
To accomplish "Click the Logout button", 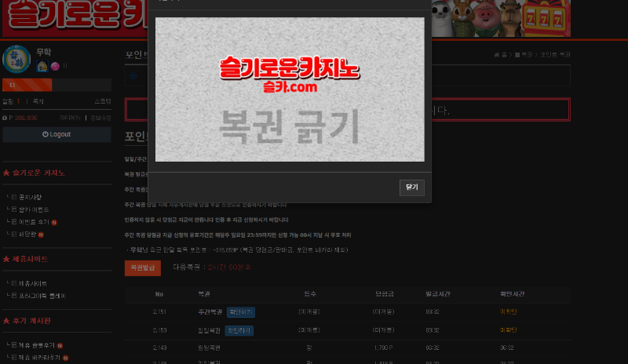I will [57, 134].
